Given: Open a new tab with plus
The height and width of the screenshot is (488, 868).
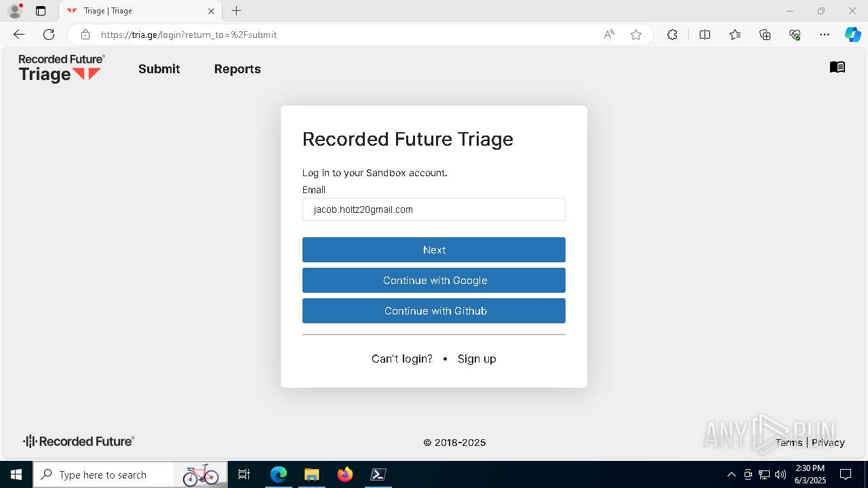Looking at the screenshot, I should [236, 11].
